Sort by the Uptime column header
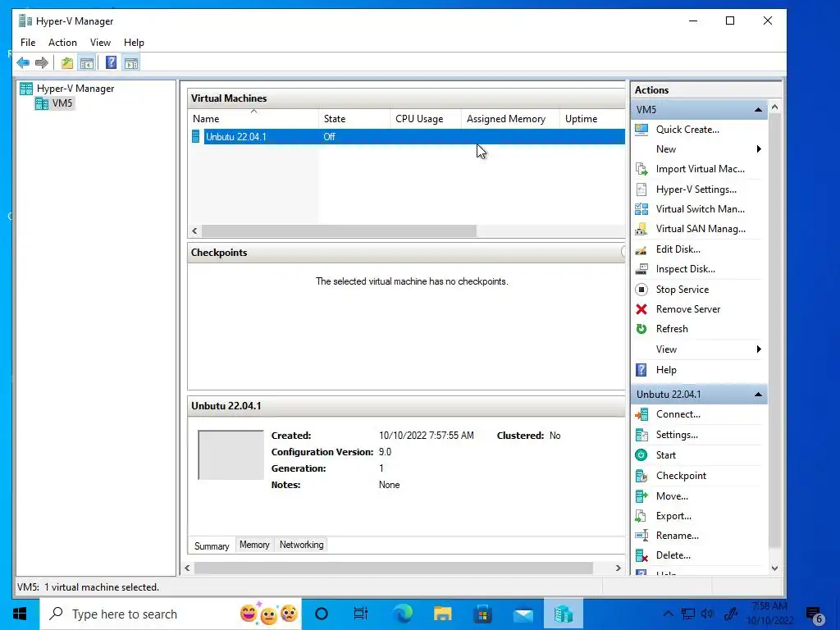The image size is (840, 630). point(592,119)
